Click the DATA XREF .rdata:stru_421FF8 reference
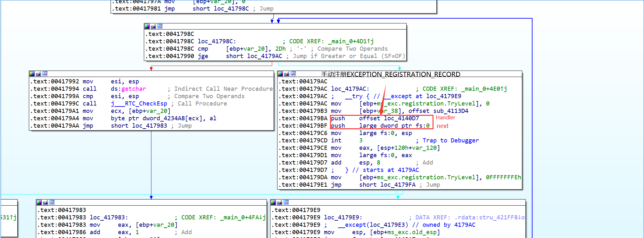Screen dimensions: 644x238 [470, 217]
